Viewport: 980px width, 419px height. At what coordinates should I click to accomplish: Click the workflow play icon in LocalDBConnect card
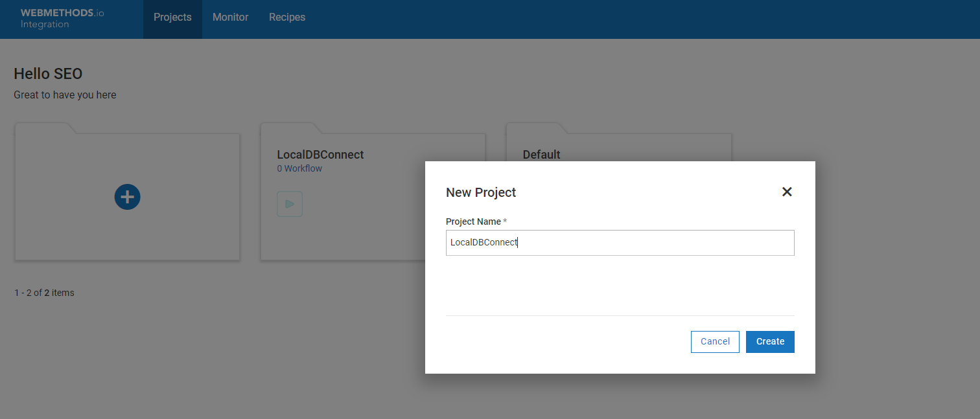coord(290,204)
